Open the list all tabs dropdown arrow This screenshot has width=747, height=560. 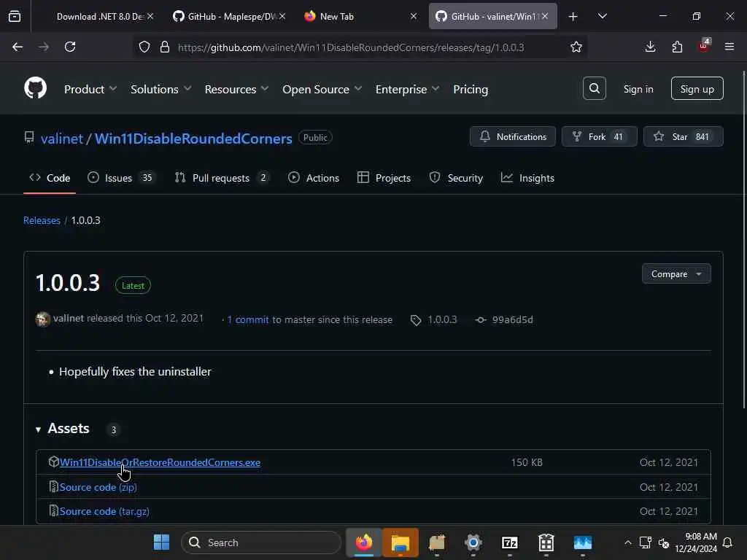click(x=602, y=16)
